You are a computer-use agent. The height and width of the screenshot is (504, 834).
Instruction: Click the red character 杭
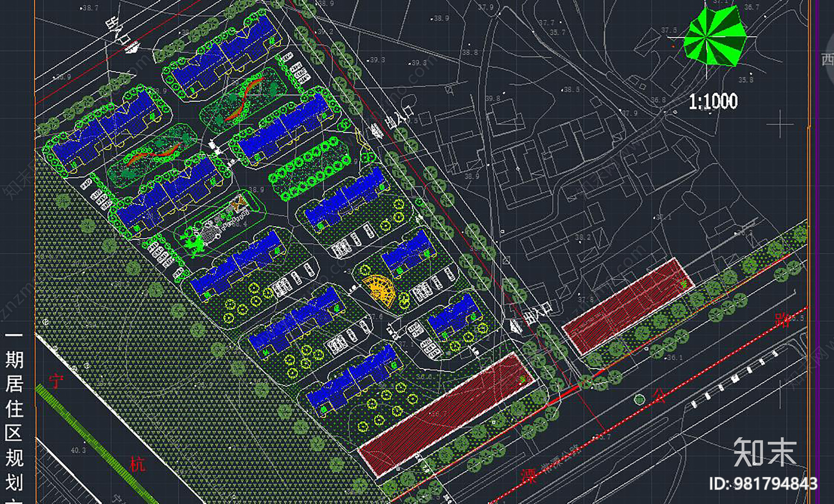coord(137,463)
